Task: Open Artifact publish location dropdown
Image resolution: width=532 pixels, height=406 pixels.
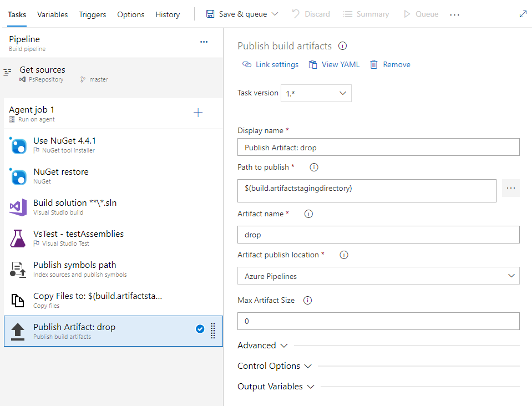Action: pos(378,276)
